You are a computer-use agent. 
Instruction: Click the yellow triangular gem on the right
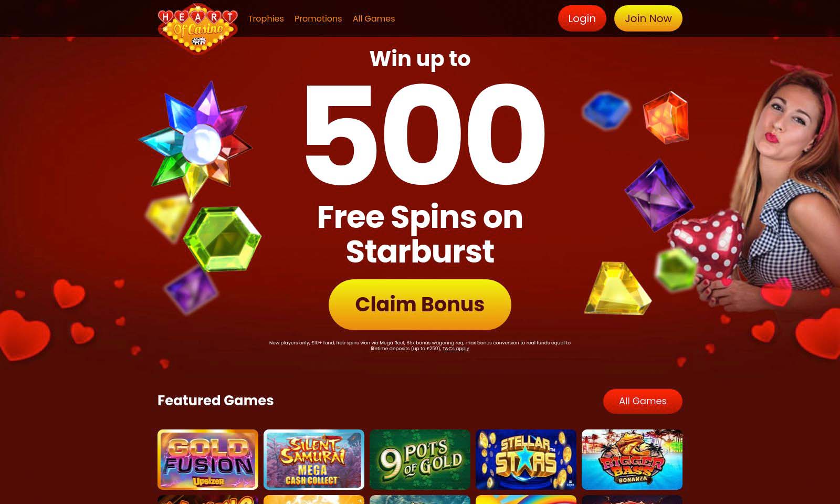pyautogui.click(x=617, y=288)
